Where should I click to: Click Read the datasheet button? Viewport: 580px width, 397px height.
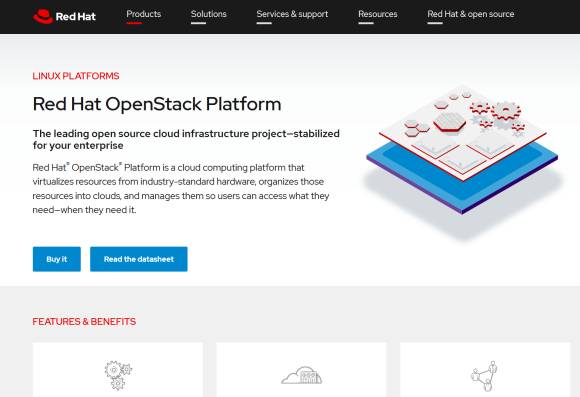[x=139, y=259]
